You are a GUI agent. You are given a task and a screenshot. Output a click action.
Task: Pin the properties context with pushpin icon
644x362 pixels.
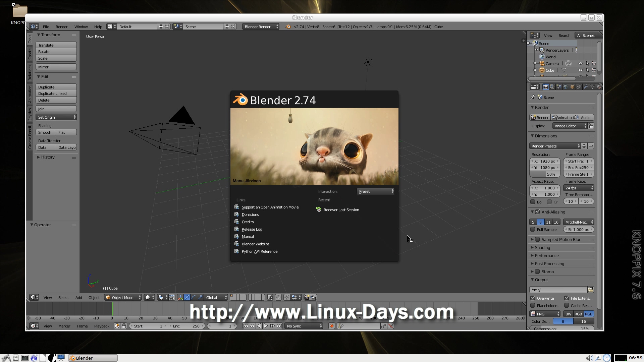(533, 97)
